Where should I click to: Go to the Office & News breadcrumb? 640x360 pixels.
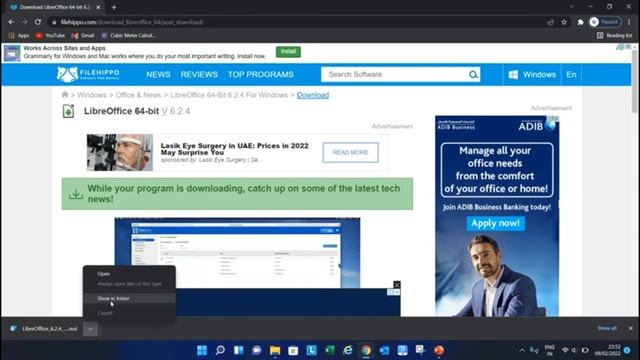pos(138,95)
